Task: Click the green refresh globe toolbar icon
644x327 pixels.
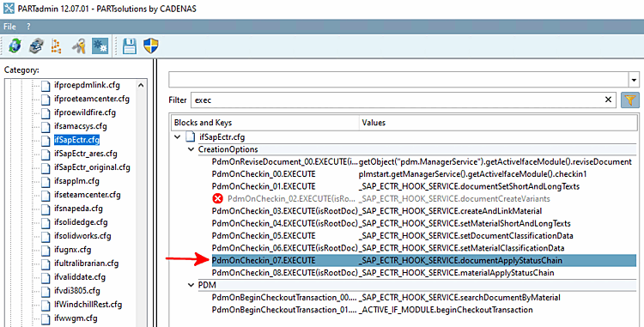Action: [x=15, y=46]
